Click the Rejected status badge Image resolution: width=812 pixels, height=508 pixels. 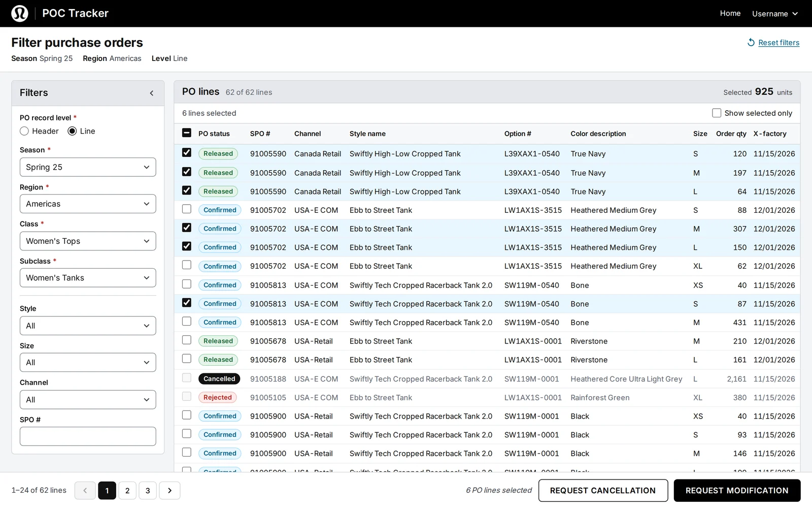click(218, 397)
